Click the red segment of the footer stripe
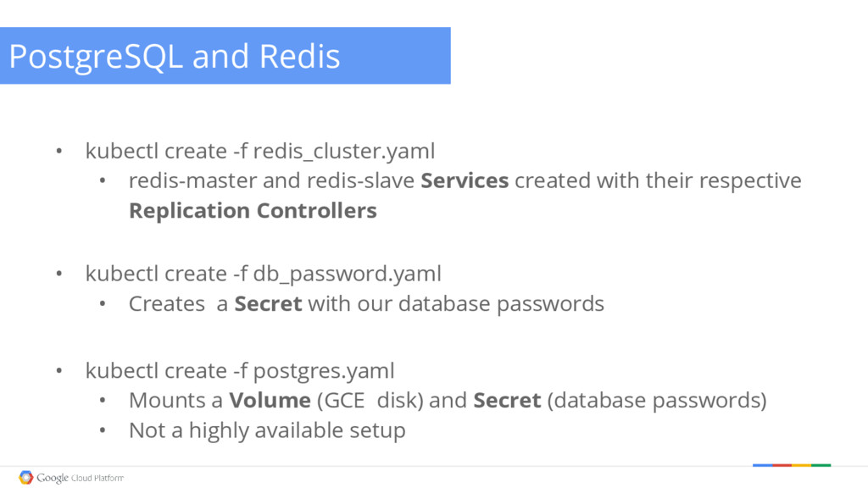This screenshot has height=488, width=868. tap(782, 465)
